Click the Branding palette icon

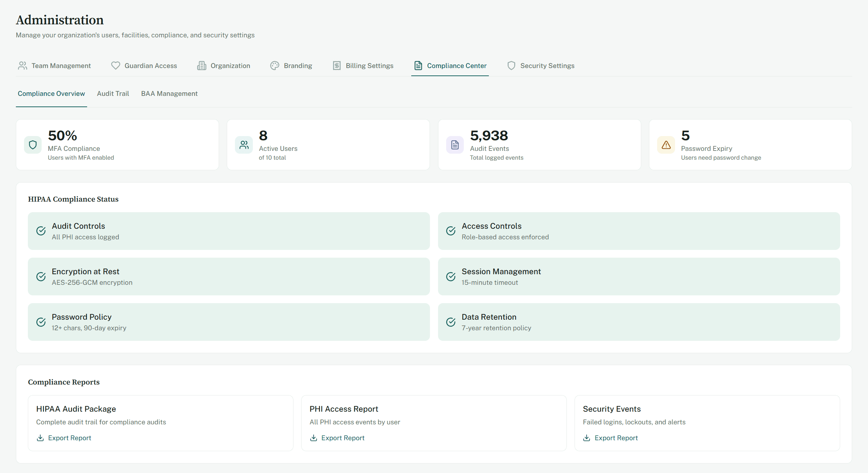[x=275, y=66]
